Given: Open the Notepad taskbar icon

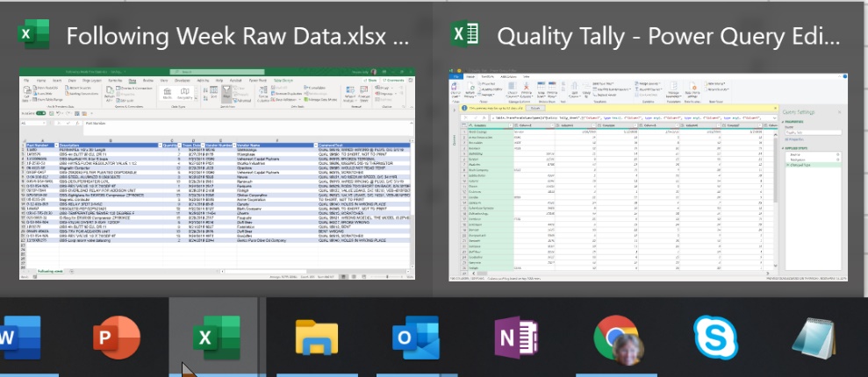Looking at the screenshot, I should 814,338.
